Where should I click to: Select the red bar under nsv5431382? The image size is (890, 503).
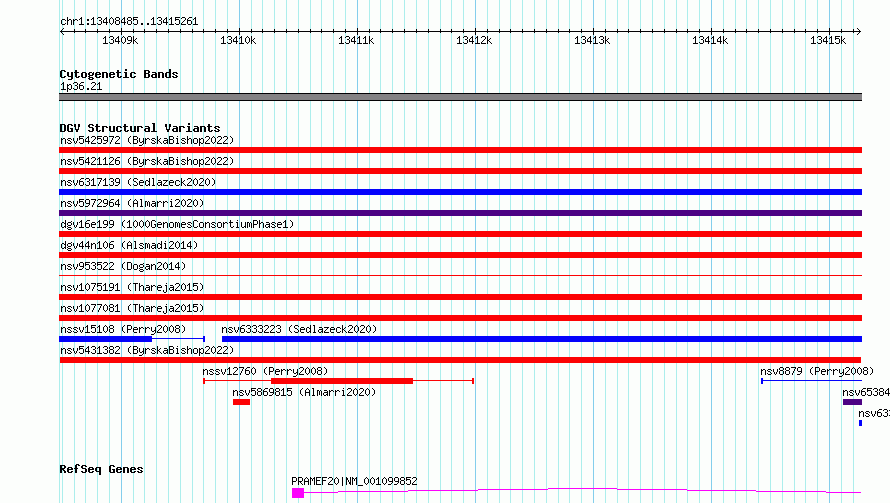click(x=460, y=360)
